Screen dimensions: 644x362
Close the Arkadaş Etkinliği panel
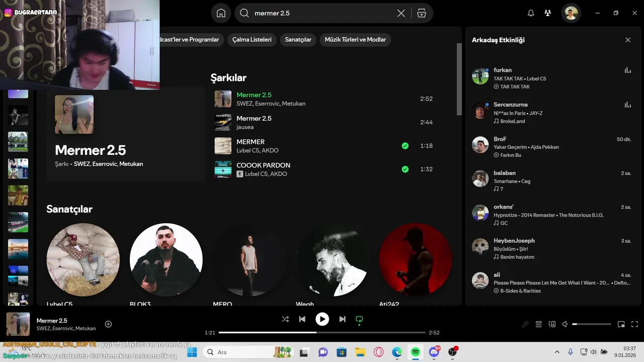[627, 40]
